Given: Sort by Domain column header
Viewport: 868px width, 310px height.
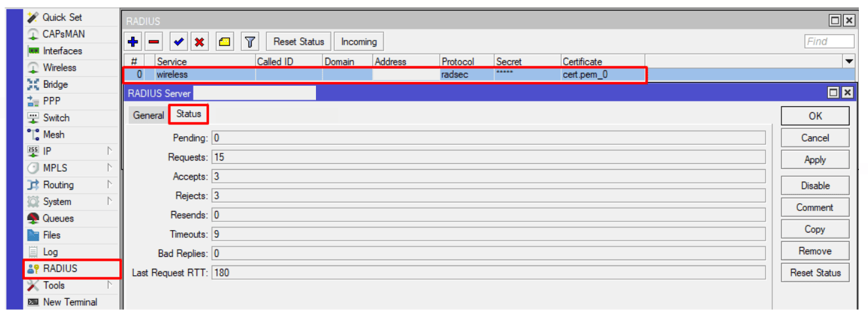Looking at the screenshot, I should pyautogui.click(x=347, y=62).
